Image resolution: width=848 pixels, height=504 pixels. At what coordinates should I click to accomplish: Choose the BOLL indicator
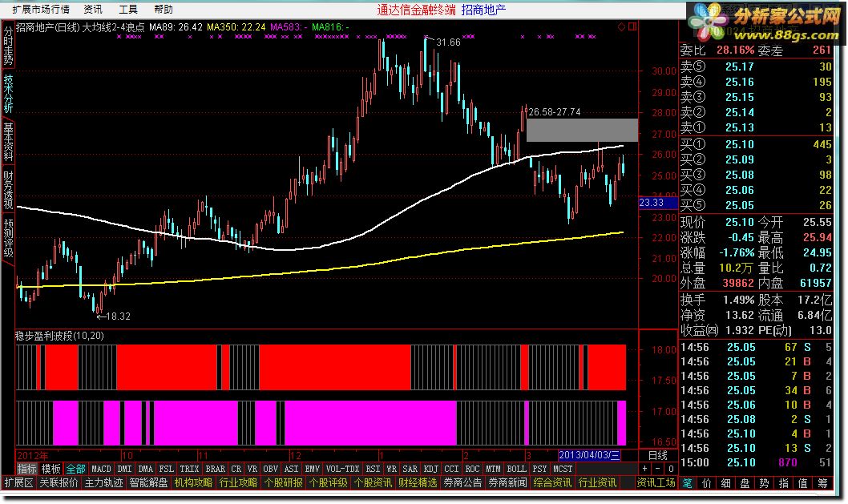tap(516, 469)
